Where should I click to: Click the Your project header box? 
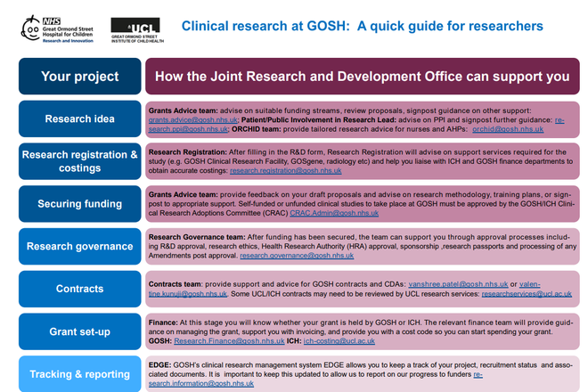(x=80, y=77)
